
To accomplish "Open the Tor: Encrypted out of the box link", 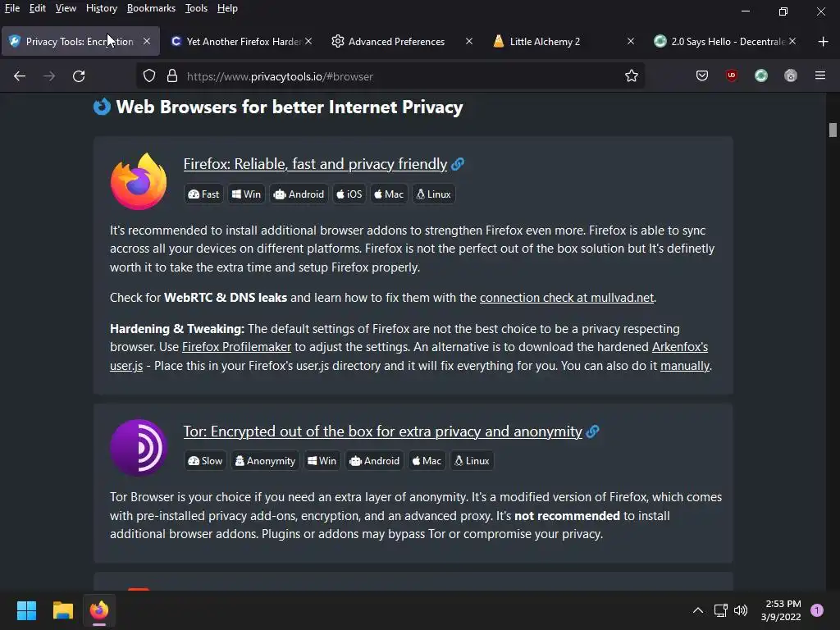I will click(382, 431).
